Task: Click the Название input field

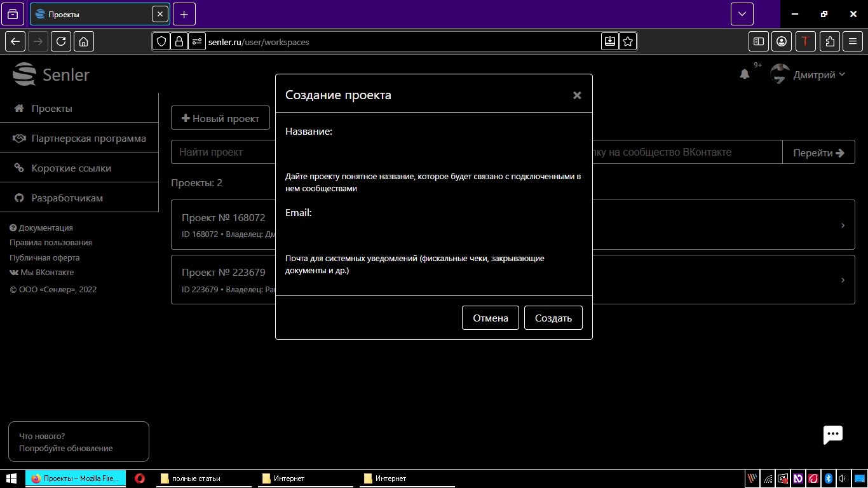Action: click(x=433, y=152)
